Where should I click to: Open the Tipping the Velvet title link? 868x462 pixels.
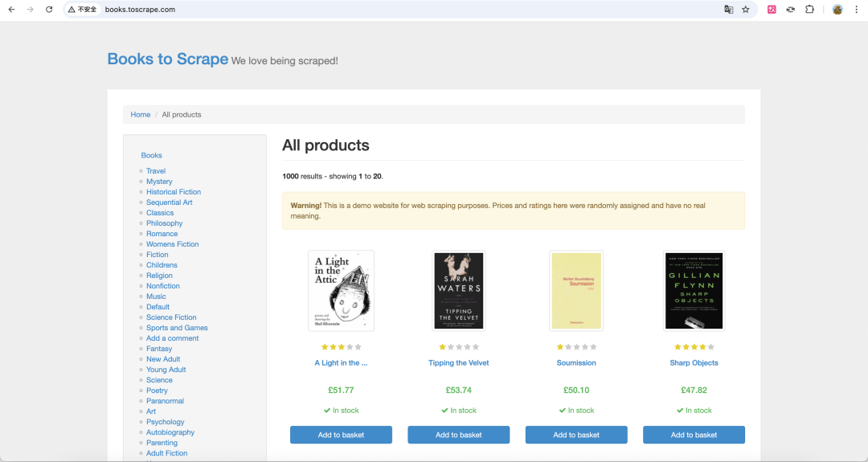[459, 363]
